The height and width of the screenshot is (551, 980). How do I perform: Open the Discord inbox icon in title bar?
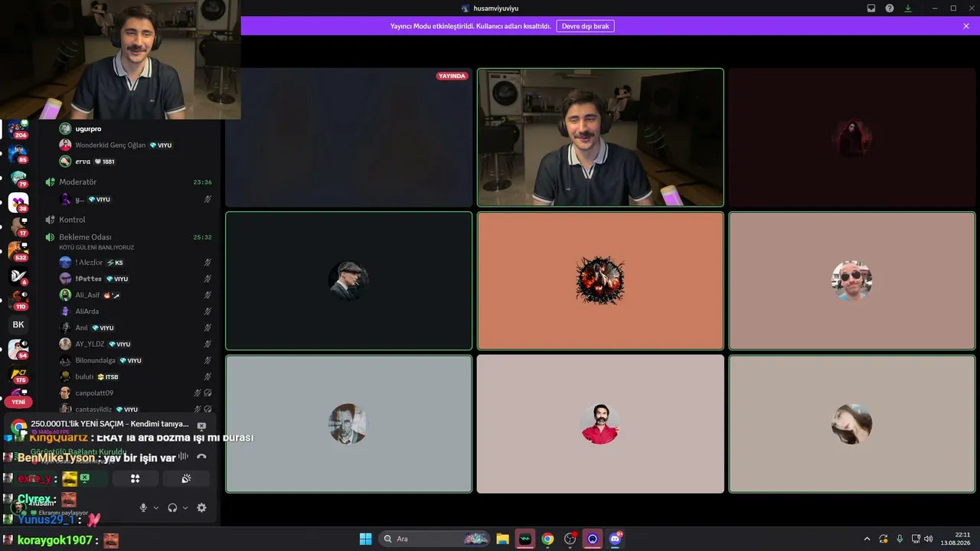[871, 8]
